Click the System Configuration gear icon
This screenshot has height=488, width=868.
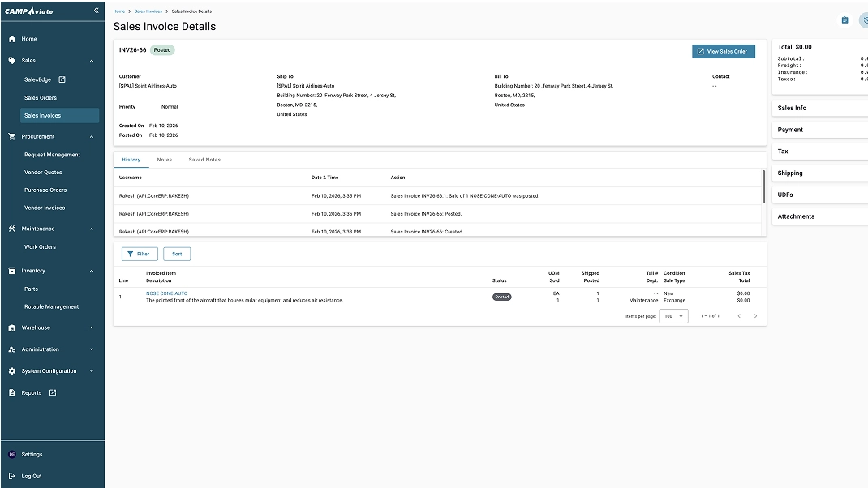pyautogui.click(x=12, y=371)
